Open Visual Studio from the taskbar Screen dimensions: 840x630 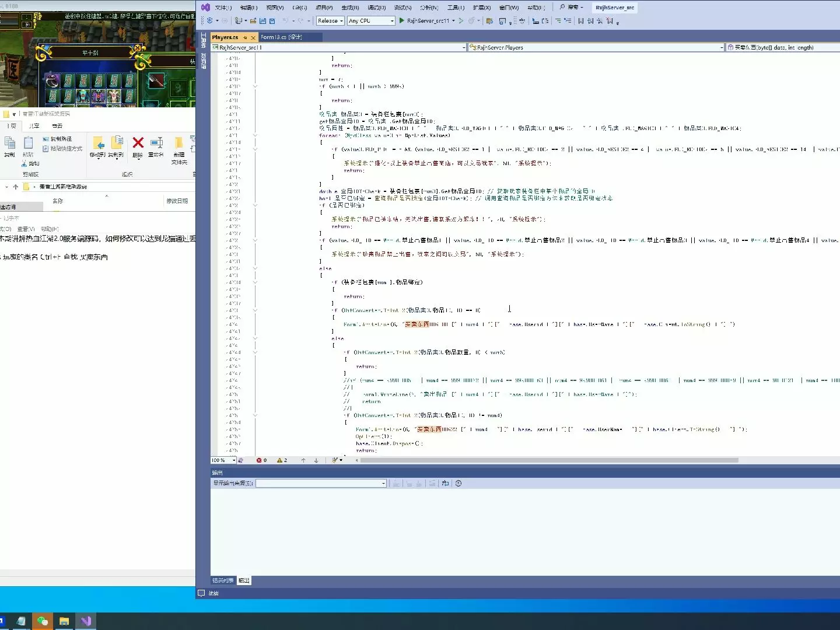tap(86, 621)
